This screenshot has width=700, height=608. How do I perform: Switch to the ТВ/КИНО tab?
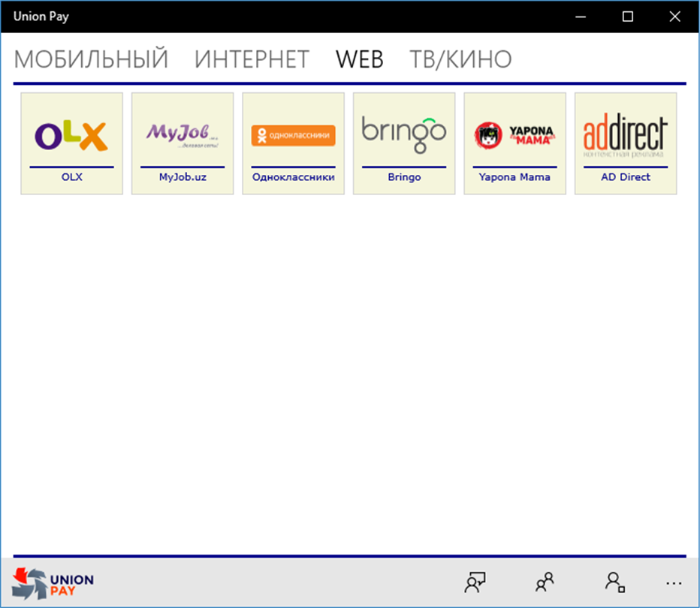(x=460, y=59)
